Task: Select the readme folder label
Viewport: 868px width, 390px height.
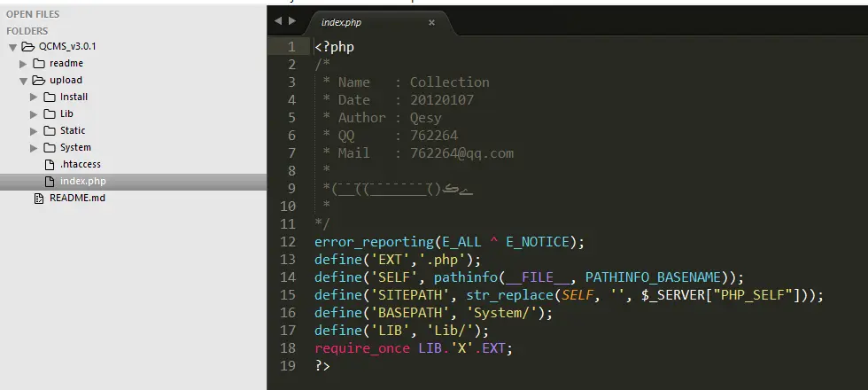Action: (x=66, y=63)
